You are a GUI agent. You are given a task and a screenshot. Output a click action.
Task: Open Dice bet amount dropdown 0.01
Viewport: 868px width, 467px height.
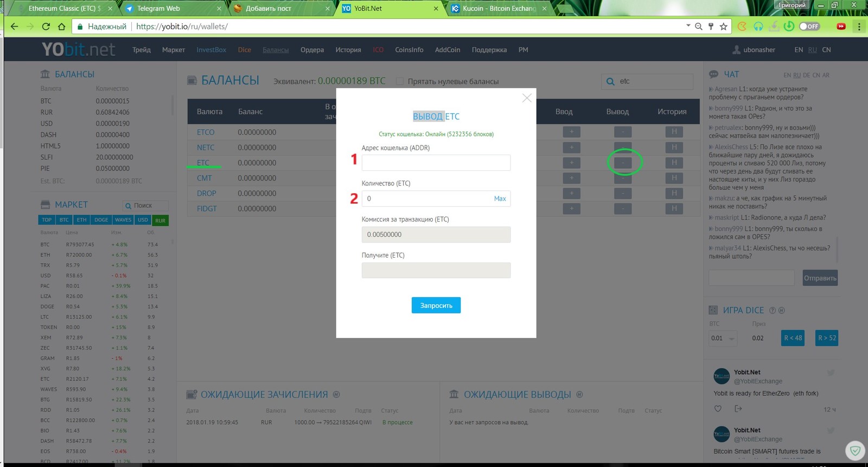click(723, 338)
